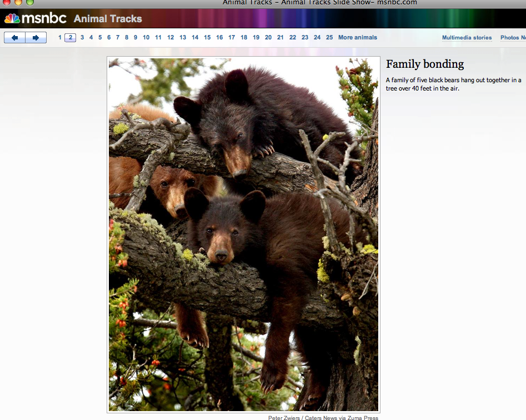Click the red close window button

point(7,2)
